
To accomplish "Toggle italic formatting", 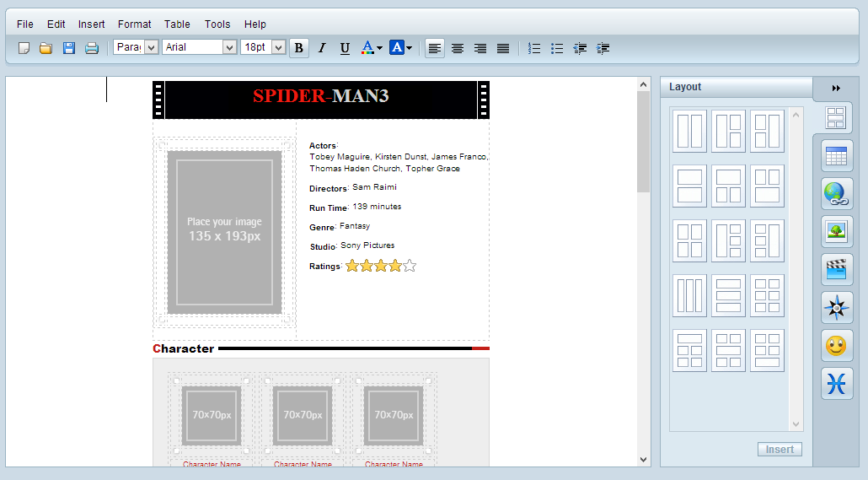I will pyautogui.click(x=321, y=48).
